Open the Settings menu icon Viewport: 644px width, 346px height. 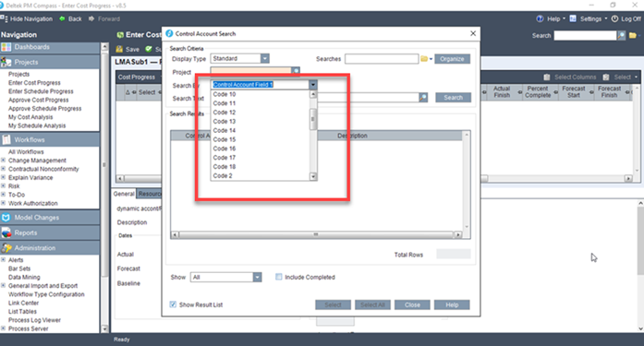coord(573,18)
